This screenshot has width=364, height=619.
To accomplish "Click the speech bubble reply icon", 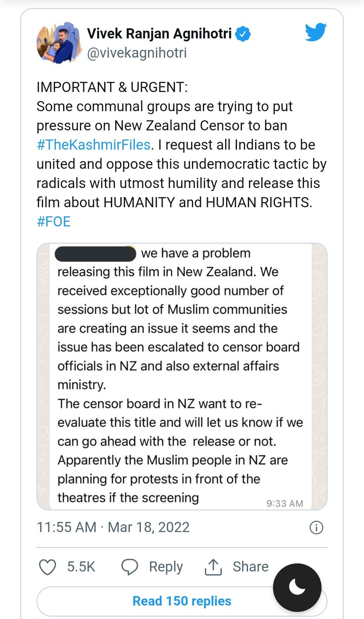I will pos(130,567).
